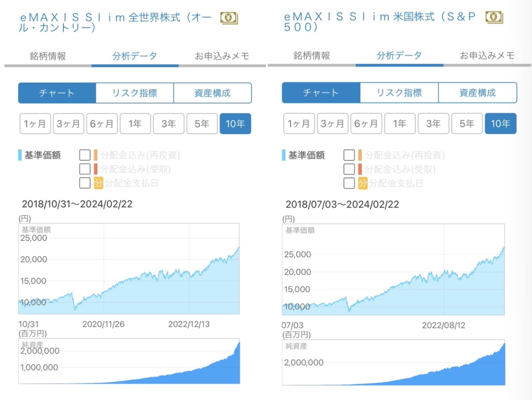Enable 分配金込み(再投資) checkbox in All Country panel

pos(85,155)
